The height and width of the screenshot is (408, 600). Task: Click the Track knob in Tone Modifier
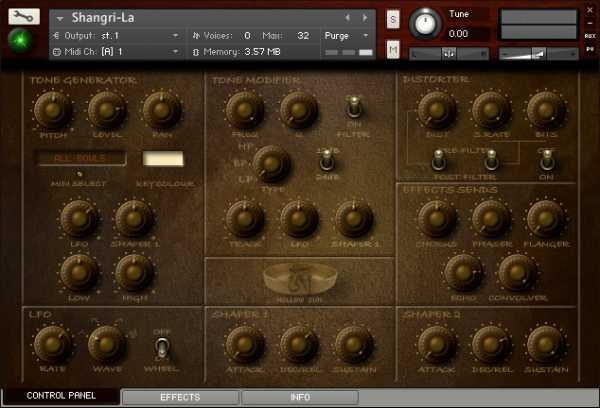[245, 219]
